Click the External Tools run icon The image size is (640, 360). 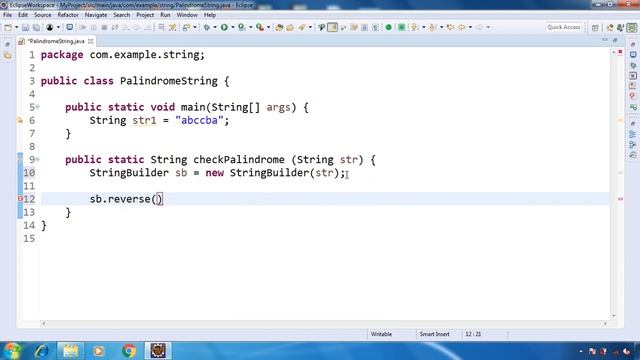click(260, 27)
